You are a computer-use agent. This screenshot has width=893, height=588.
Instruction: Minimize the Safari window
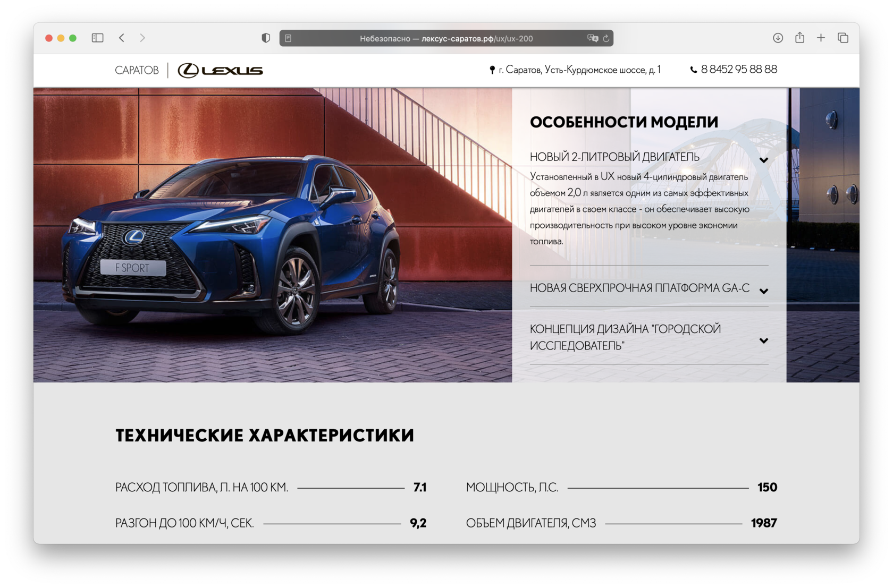[61, 38]
